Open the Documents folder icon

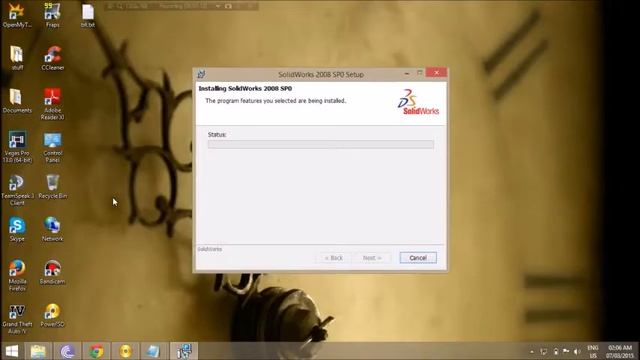[x=17, y=101]
